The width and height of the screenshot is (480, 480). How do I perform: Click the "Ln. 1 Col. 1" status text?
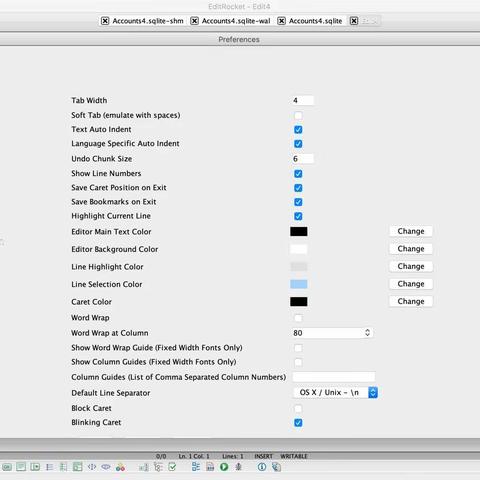pyautogui.click(x=194, y=456)
